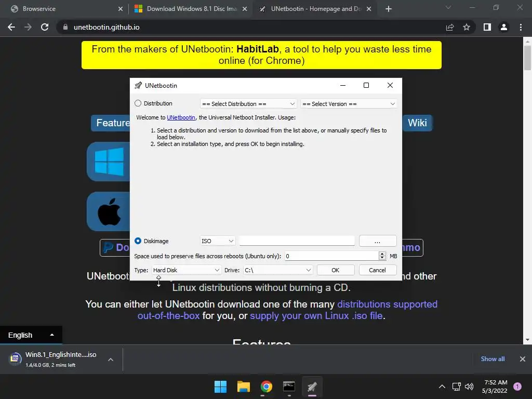Click the persistence space value field

[x=331, y=256]
